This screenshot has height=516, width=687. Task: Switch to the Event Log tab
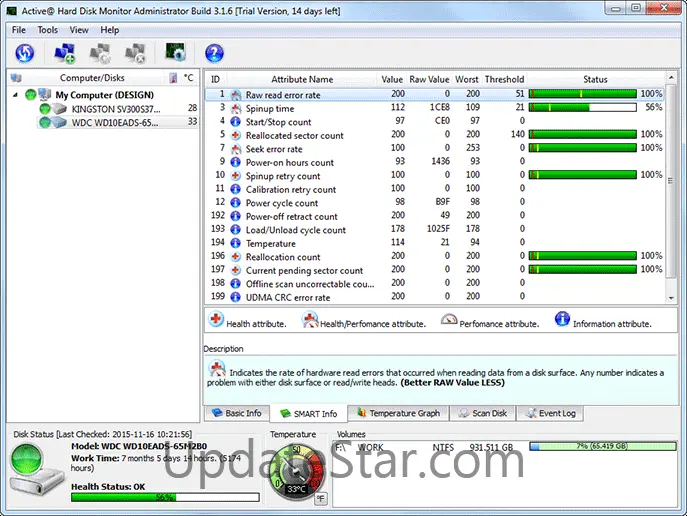click(550, 413)
